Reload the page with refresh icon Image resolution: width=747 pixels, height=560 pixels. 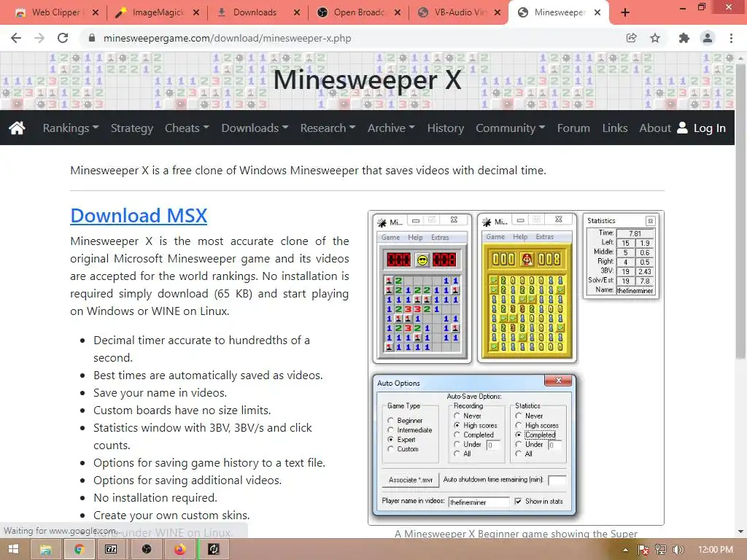point(63,38)
